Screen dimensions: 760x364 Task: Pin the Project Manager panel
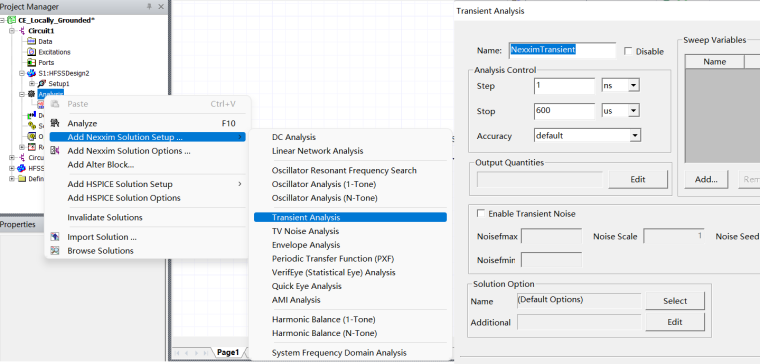pos(150,7)
